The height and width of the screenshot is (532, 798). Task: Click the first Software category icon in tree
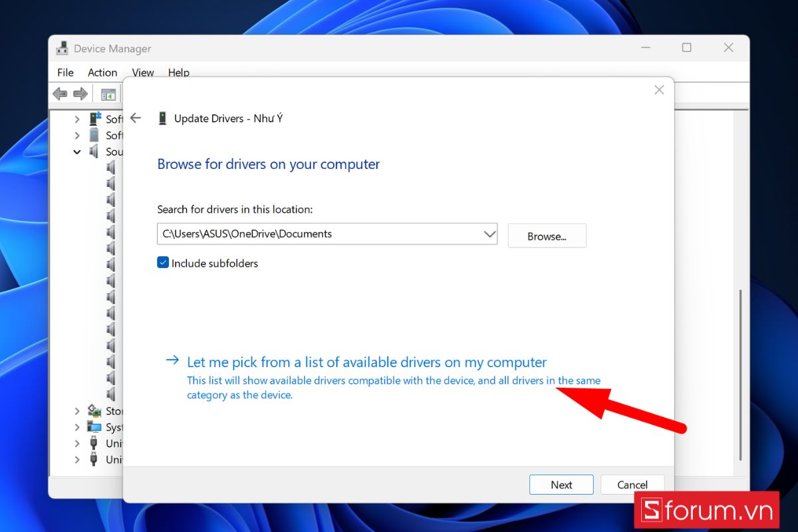click(95, 119)
